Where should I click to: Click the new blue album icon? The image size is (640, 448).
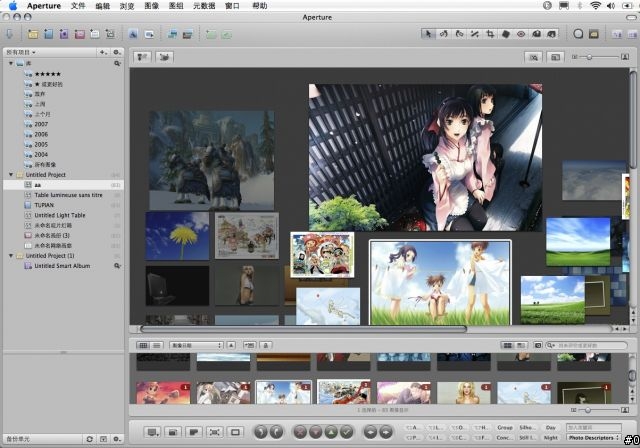48,34
